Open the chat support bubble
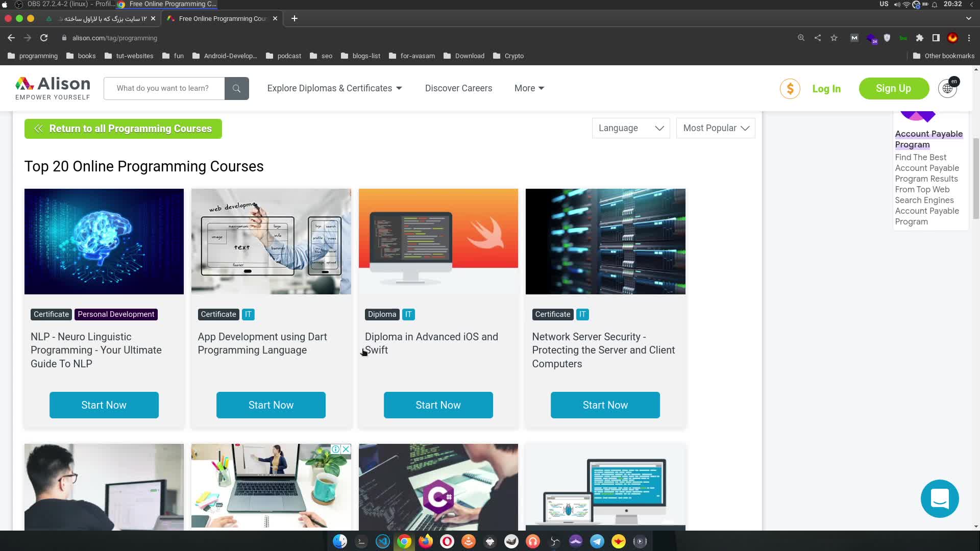The image size is (980, 551). tap(940, 498)
